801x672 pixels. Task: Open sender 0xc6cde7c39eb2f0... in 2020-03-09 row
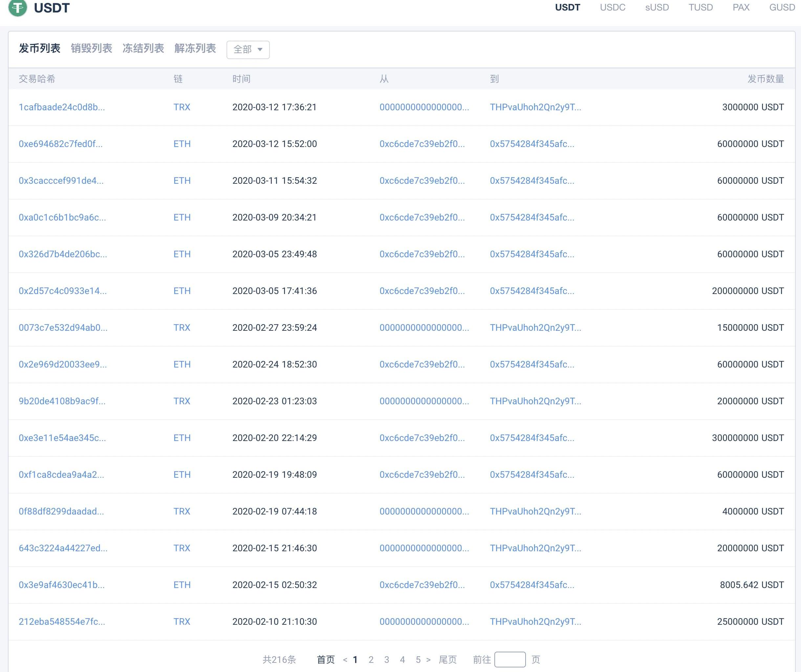422,217
